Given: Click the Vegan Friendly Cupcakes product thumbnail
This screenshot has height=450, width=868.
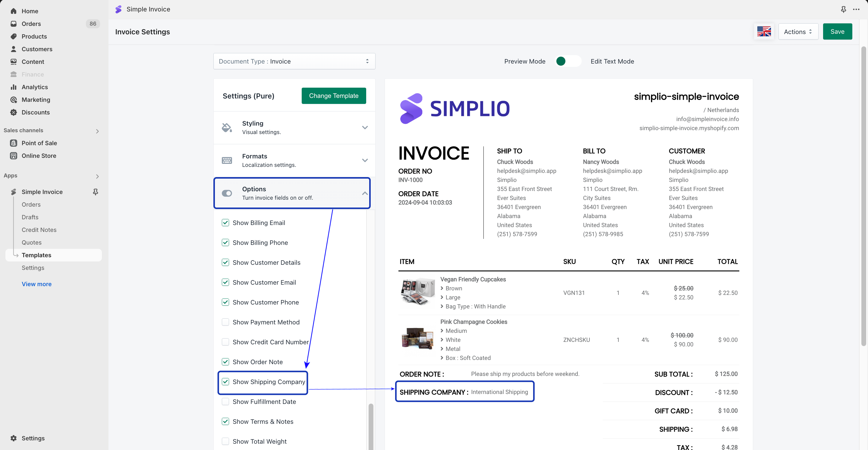Looking at the screenshot, I should coord(417,291).
